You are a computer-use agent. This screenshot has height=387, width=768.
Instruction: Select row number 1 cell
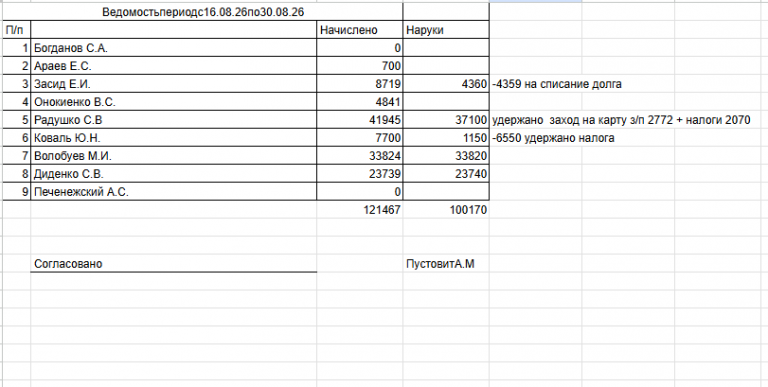tap(17, 48)
